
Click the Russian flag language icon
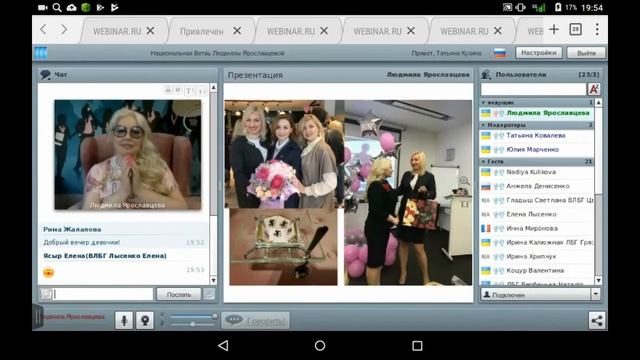500,53
